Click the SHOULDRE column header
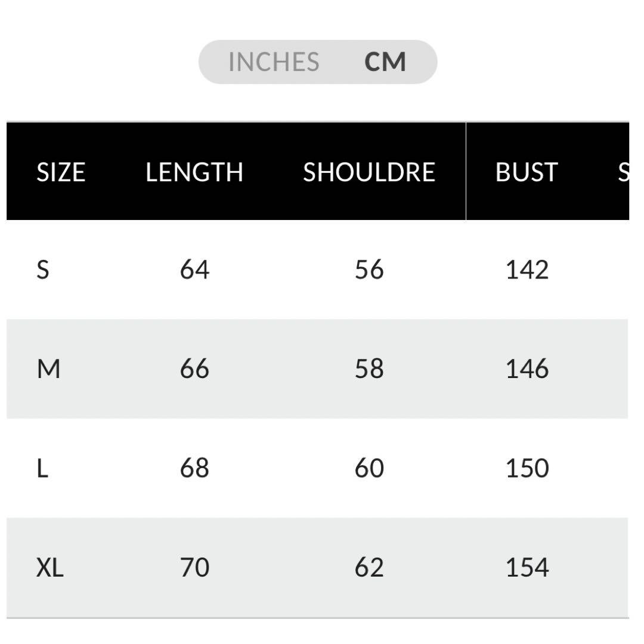644x644 pixels. (369, 172)
